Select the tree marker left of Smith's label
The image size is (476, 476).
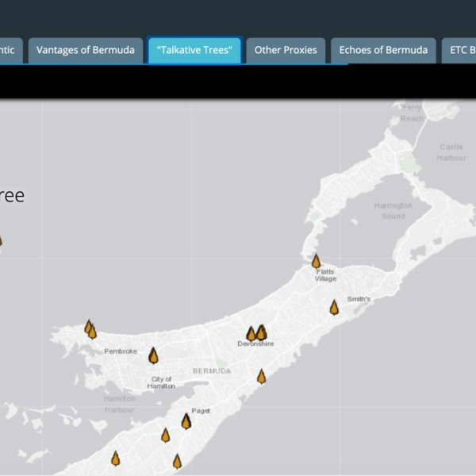[334, 308]
